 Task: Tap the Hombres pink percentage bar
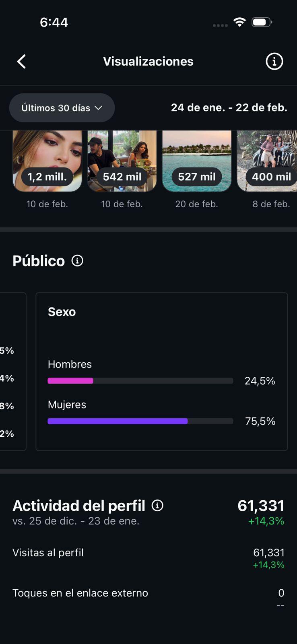tap(70, 381)
